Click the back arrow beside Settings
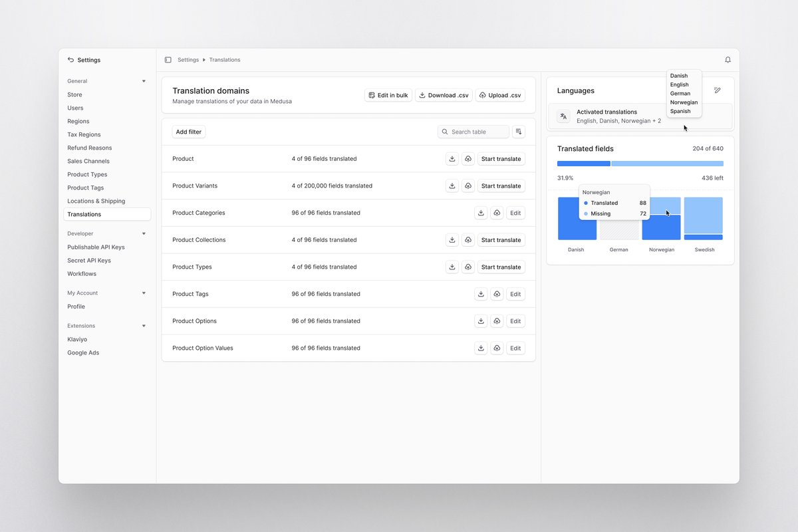The height and width of the screenshot is (532, 798). 70,60
